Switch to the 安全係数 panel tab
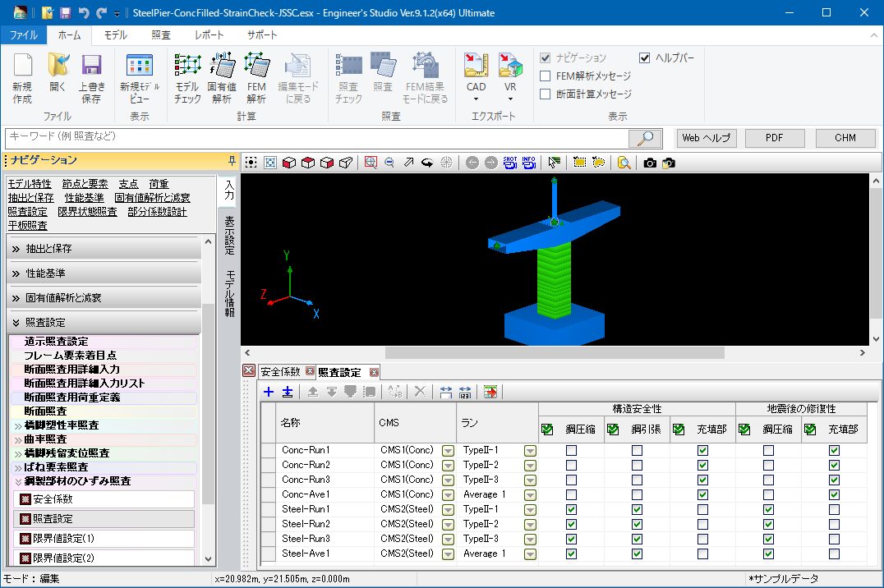Viewport: 884px width, 588px height. (x=280, y=372)
